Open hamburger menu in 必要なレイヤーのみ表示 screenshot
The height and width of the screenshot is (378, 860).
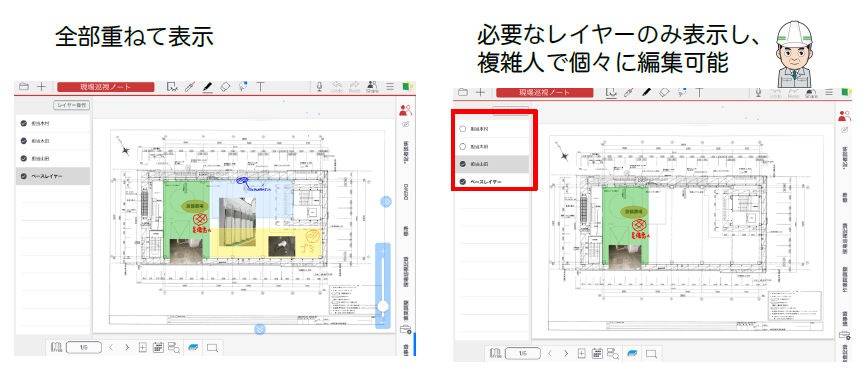pyautogui.click(x=829, y=93)
